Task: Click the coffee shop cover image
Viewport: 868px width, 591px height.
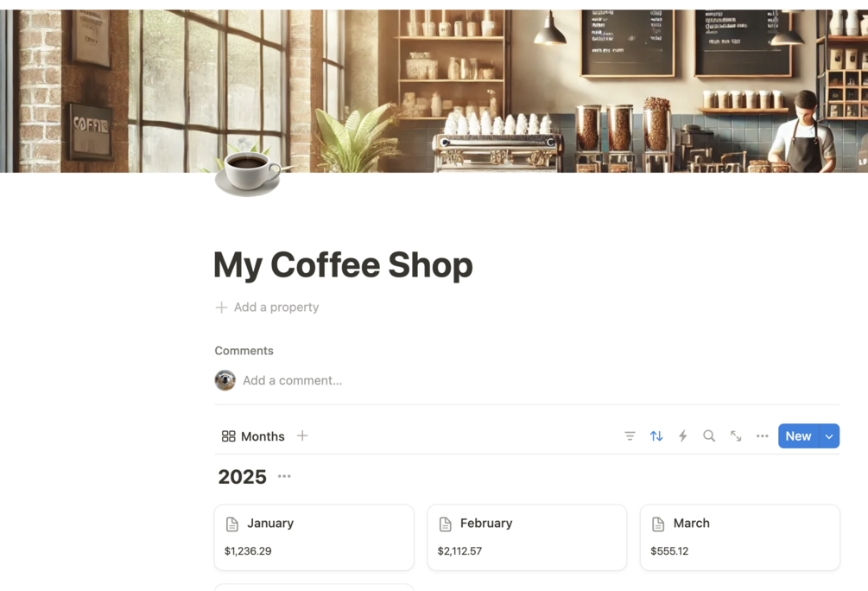Action: tap(434, 91)
